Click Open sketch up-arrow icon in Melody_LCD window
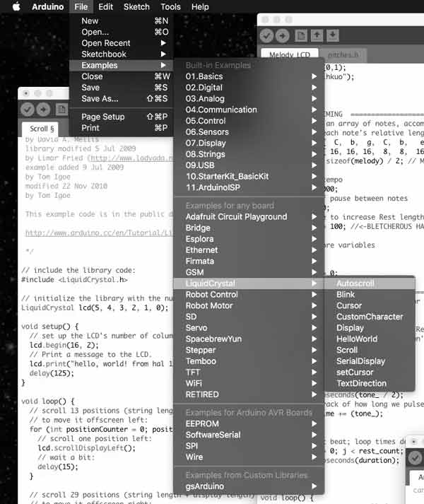 pos(317,35)
